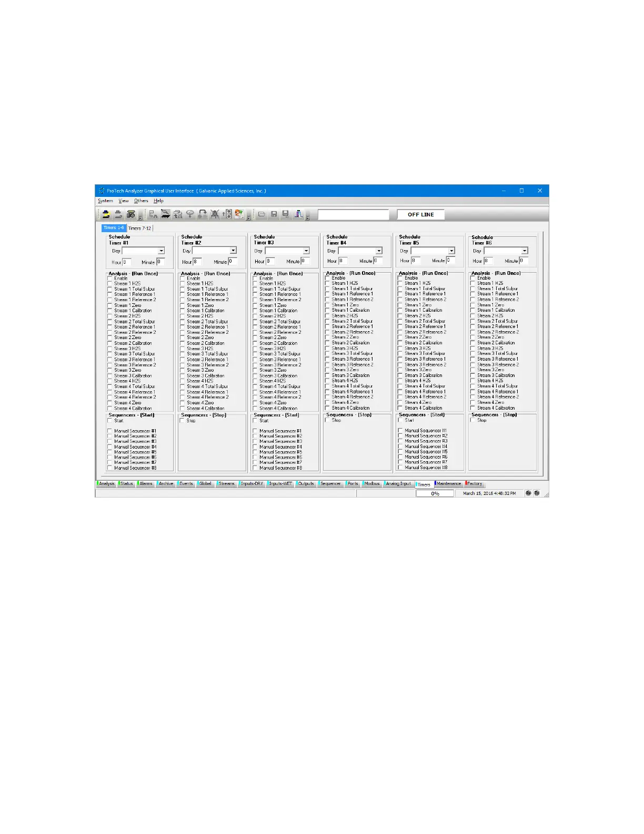The image size is (644, 834).
Task: Go to the Maintenance bottom tab
Action: tap(448, 483)
